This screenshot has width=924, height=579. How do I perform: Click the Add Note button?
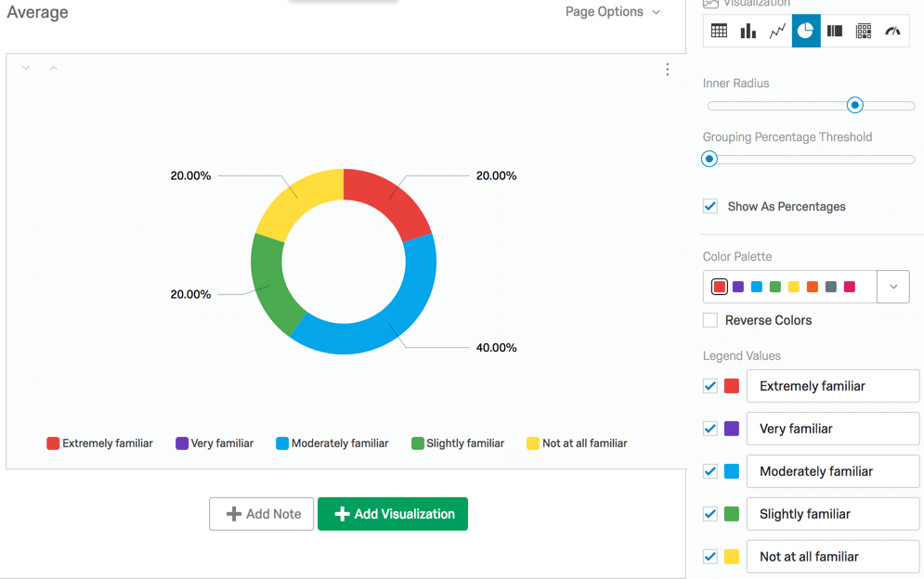pos(261,514)
